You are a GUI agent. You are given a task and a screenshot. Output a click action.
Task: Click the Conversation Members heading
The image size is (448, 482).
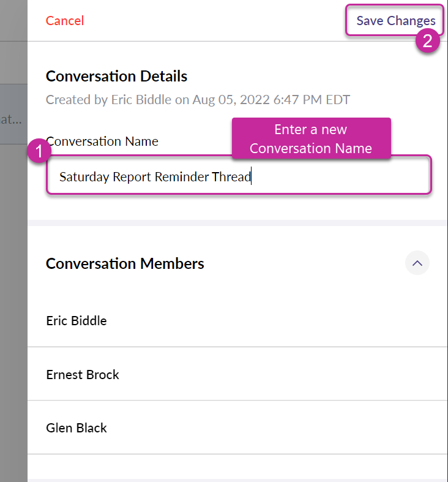pos(125,263)
